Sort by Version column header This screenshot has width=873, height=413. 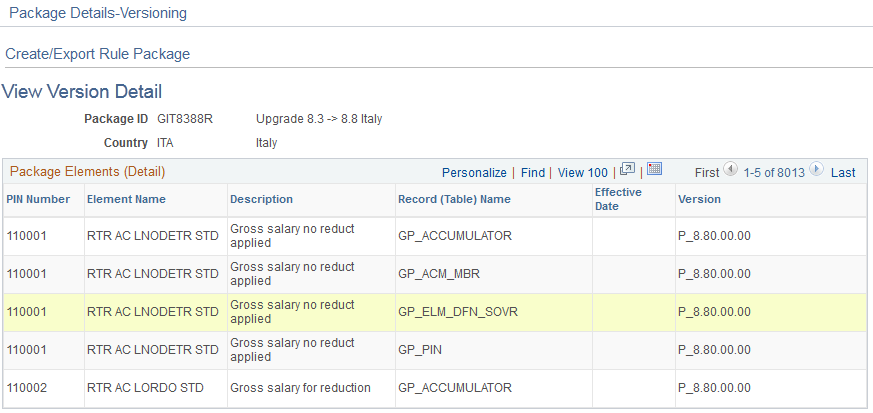coord(699,199)
